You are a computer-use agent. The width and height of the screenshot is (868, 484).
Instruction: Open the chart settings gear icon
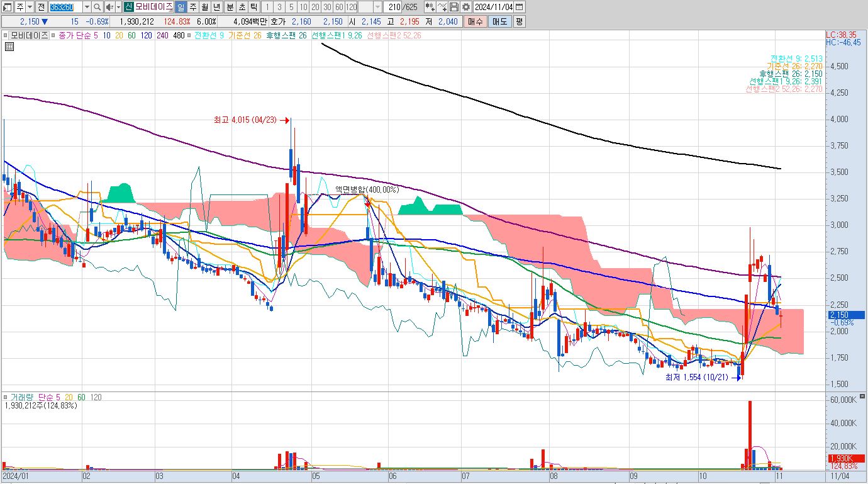[x=465, y=8]
